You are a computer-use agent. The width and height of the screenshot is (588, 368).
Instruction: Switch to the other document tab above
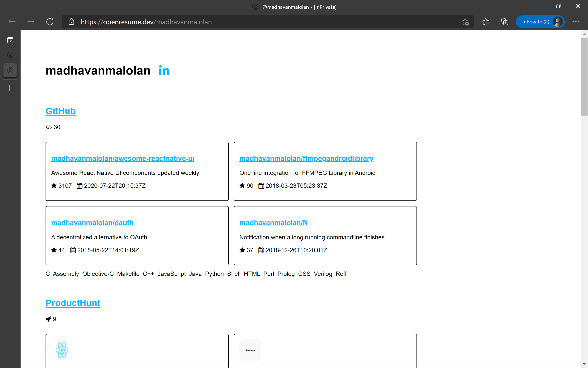pyautogui.click(x=10, y=55)
